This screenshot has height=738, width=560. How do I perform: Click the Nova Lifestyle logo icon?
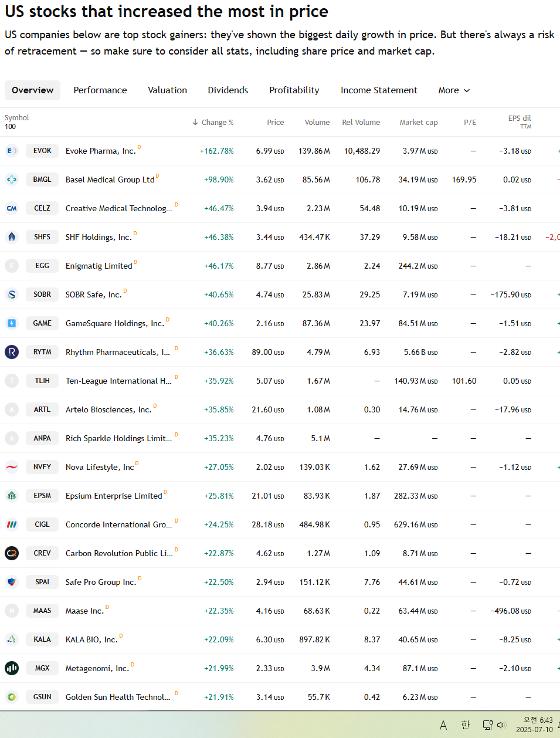12,467
